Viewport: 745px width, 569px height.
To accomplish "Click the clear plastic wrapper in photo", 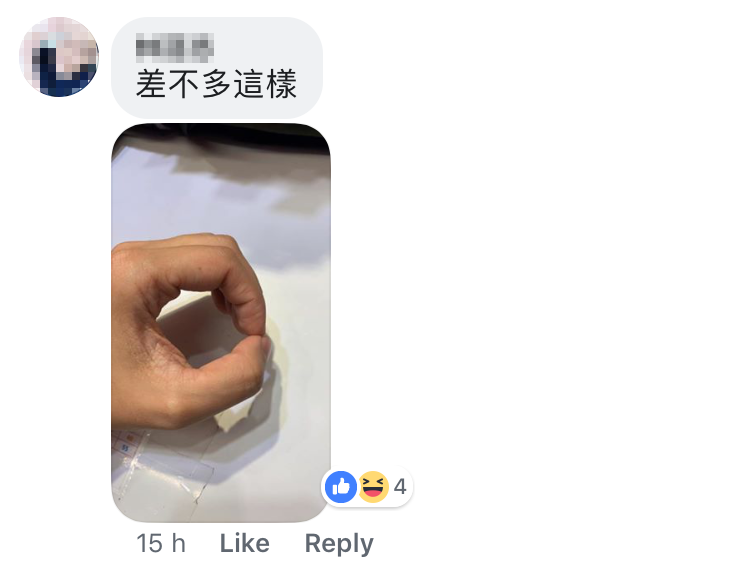I will tap(164, 468).
